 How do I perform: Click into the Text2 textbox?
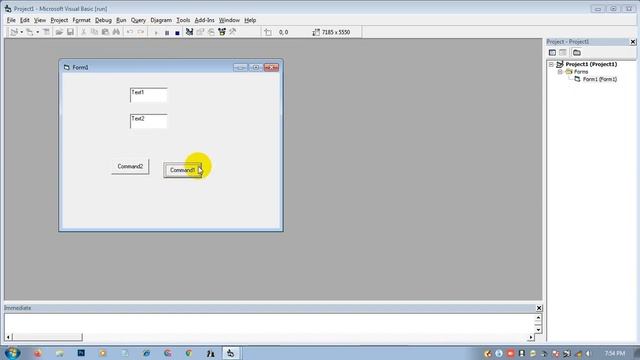pyautogui.click(x=149, y=121)
